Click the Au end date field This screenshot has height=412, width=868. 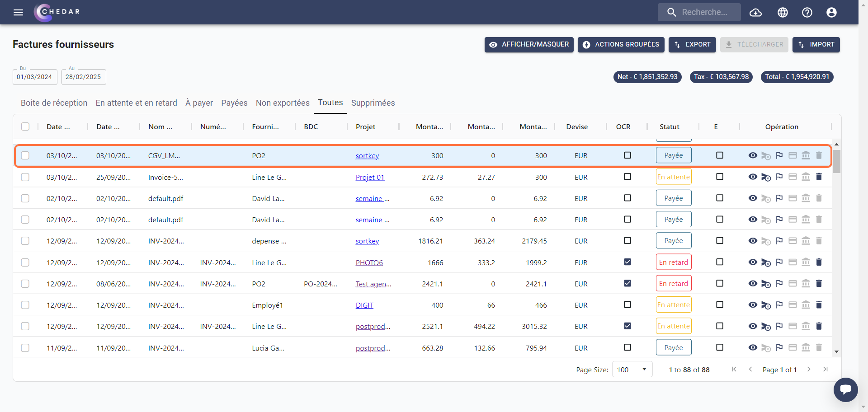(84, 77)
